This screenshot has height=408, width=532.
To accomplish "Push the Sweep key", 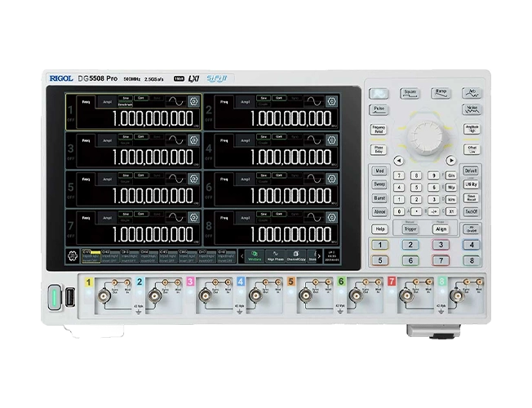I will pos(379,184).
